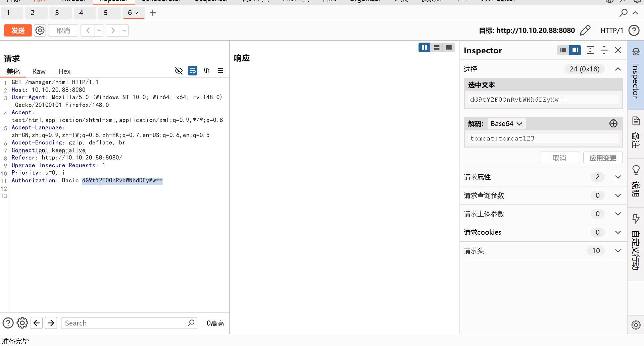Expand the 请求头 section

(x=617, y=251)
